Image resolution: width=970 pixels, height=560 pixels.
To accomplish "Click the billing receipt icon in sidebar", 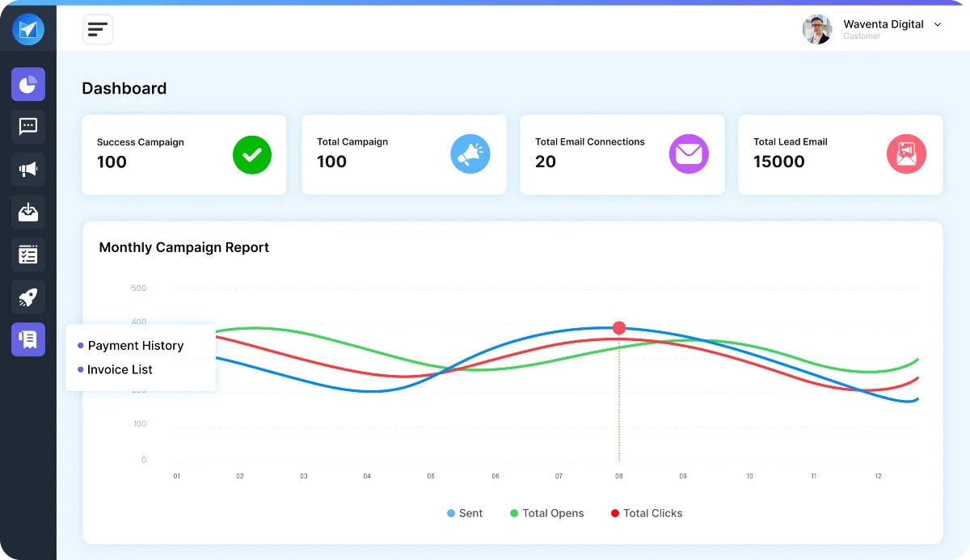I will 27,339.
